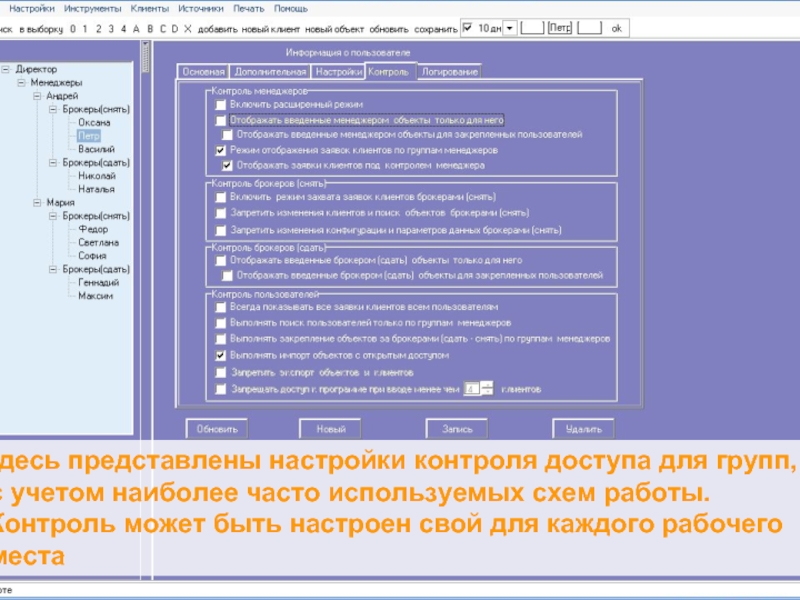Open the '10 дн' dropdown list
Viewport: 800px width, 600px height.
510,28
